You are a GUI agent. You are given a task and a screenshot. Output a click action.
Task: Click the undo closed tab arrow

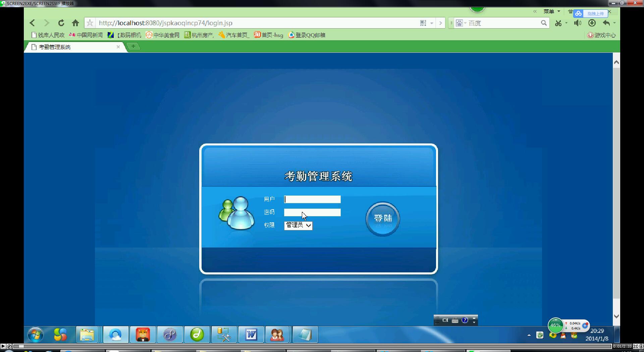coord(606,23)
